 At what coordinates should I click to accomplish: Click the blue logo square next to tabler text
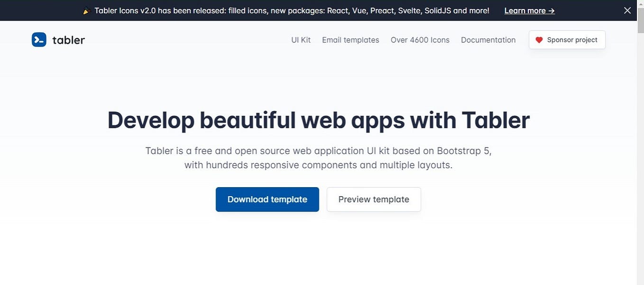coord(38,39)
